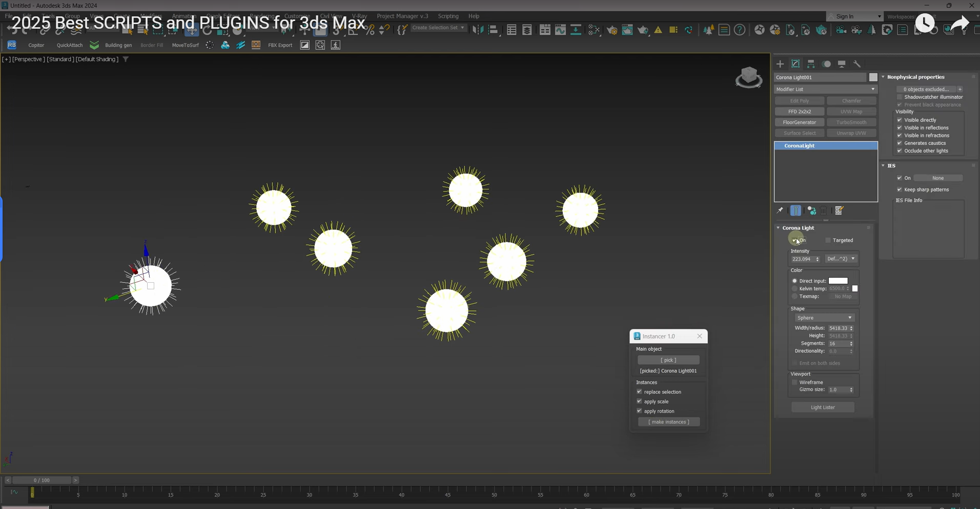Open the Motion panel tab
The height and width of the screenshot is (509, 980).
click(x=826, y=64)
